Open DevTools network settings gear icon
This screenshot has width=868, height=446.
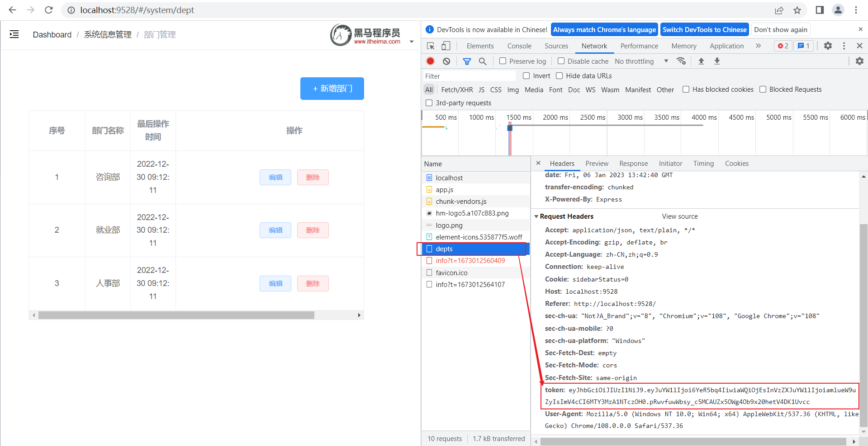(x=859, y=61)
